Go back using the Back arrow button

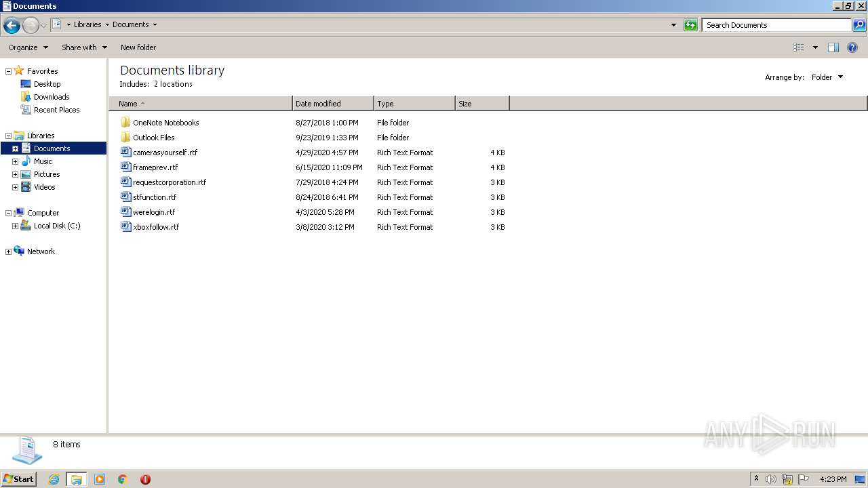point(12,26)
